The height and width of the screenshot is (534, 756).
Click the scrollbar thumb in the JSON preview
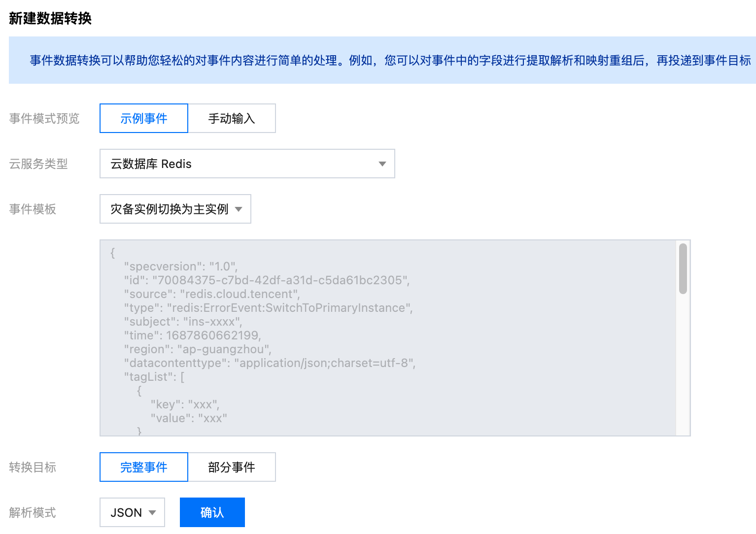pos(683,268)
